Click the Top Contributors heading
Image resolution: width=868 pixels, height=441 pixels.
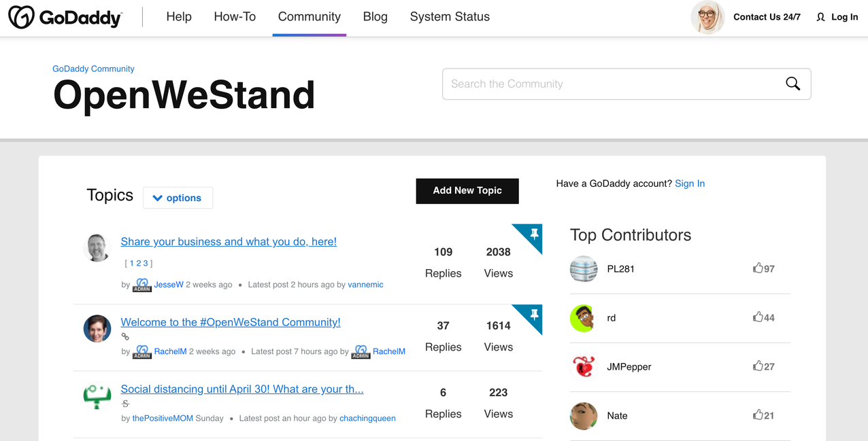[x=631, y=235]
